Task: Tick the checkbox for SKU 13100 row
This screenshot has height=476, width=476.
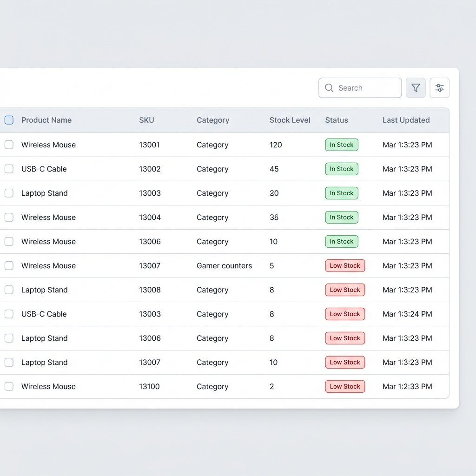Action: (9, 386)
